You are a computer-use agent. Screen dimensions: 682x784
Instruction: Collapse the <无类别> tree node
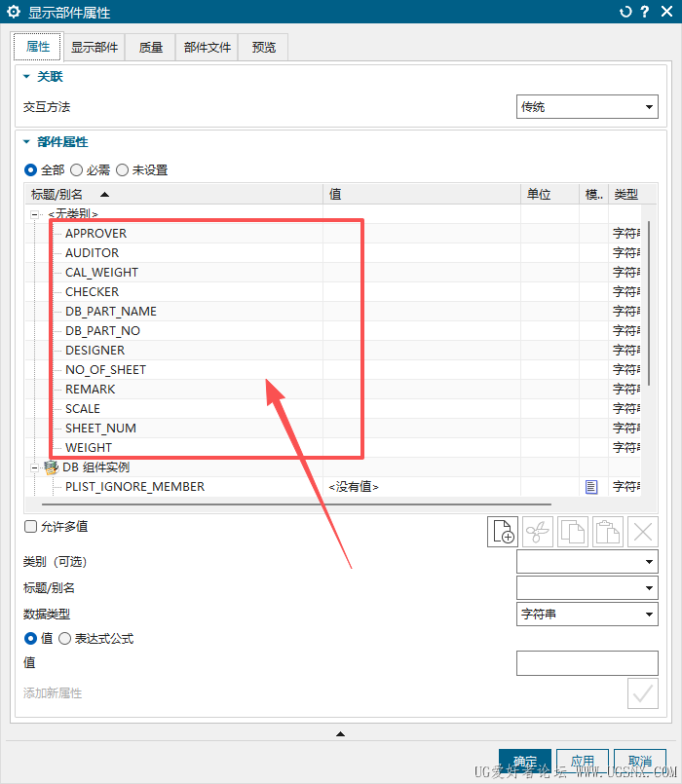click(x=34, y=214)
